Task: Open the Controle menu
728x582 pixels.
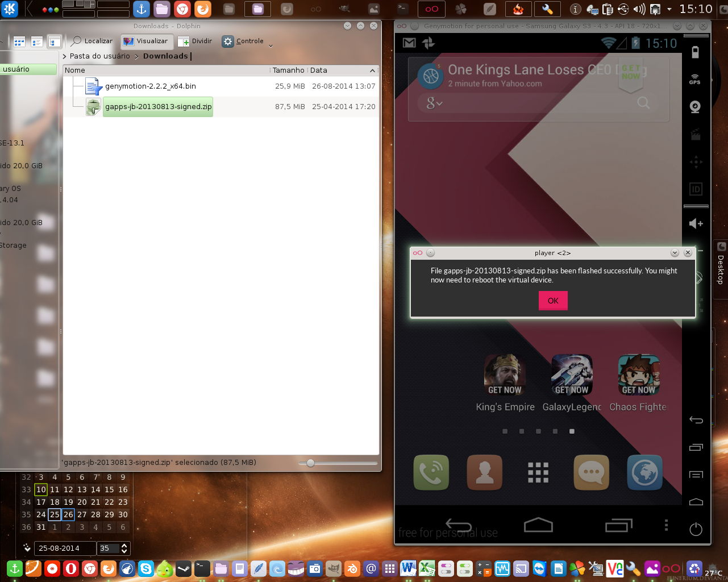Action: click(x=243, y=41)
